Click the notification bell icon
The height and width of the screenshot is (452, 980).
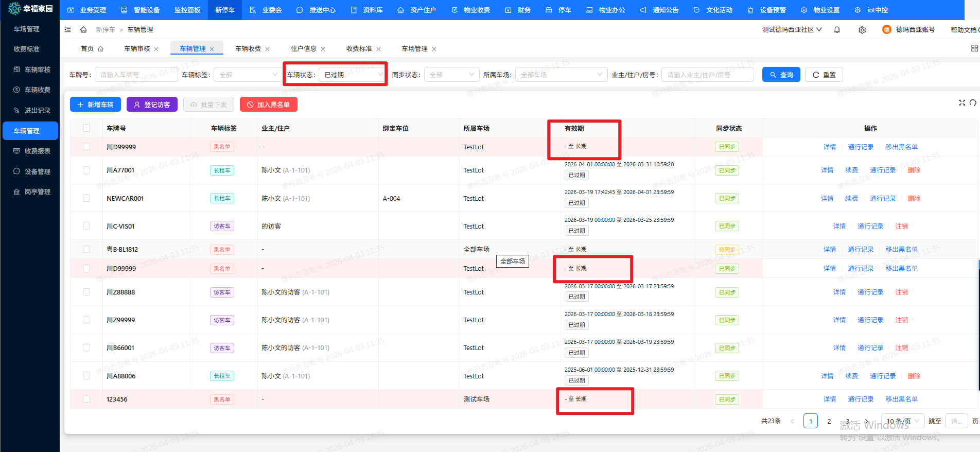(x=837, y=30)
